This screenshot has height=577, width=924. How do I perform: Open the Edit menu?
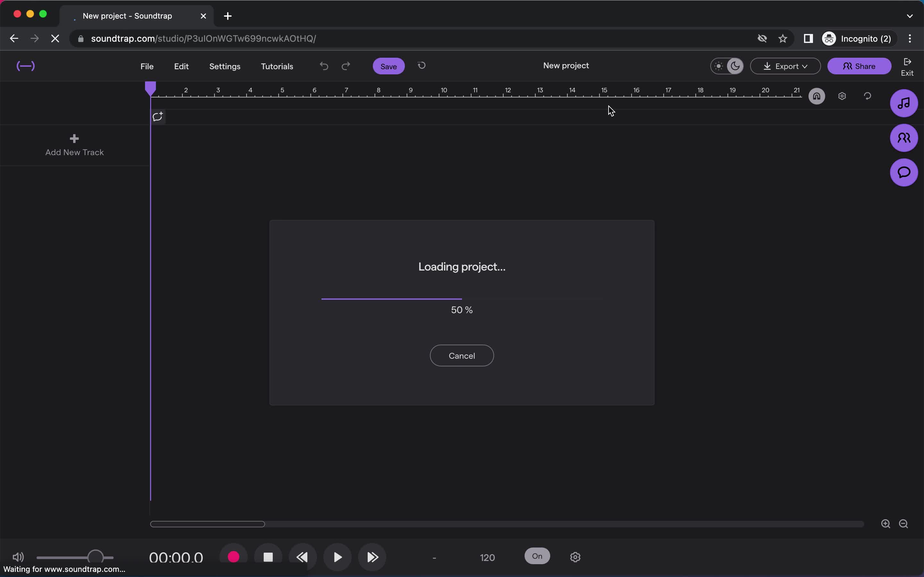tap(180, 66)
